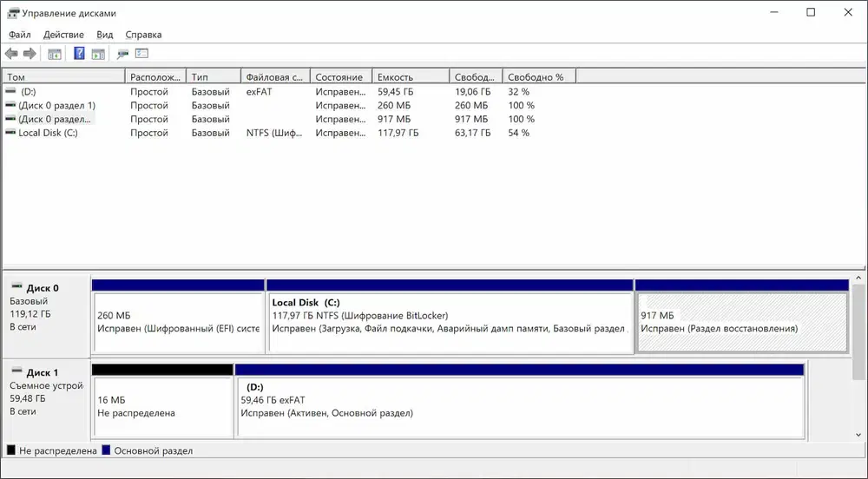Click the Управление дисками title bar icon
This screenshot has width=868, height=479.
[x=13, y=13]
